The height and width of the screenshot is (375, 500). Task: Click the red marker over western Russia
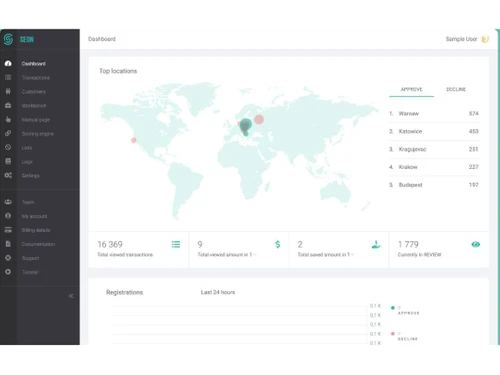(259, 119)
